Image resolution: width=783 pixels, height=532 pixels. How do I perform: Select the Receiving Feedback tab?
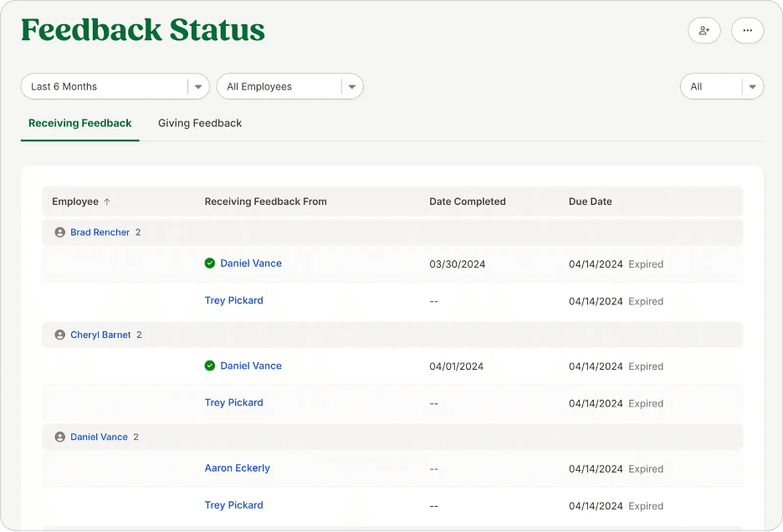[79, 123]
